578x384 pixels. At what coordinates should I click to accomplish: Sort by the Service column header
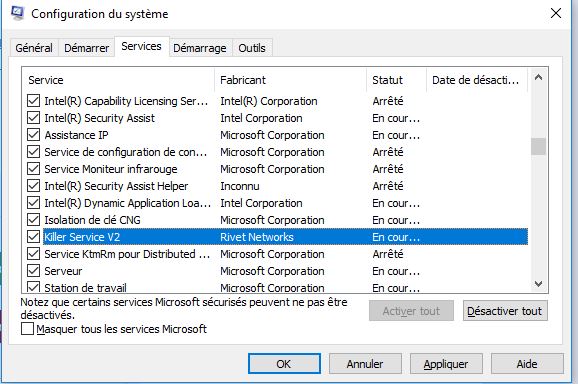(118, 80)
